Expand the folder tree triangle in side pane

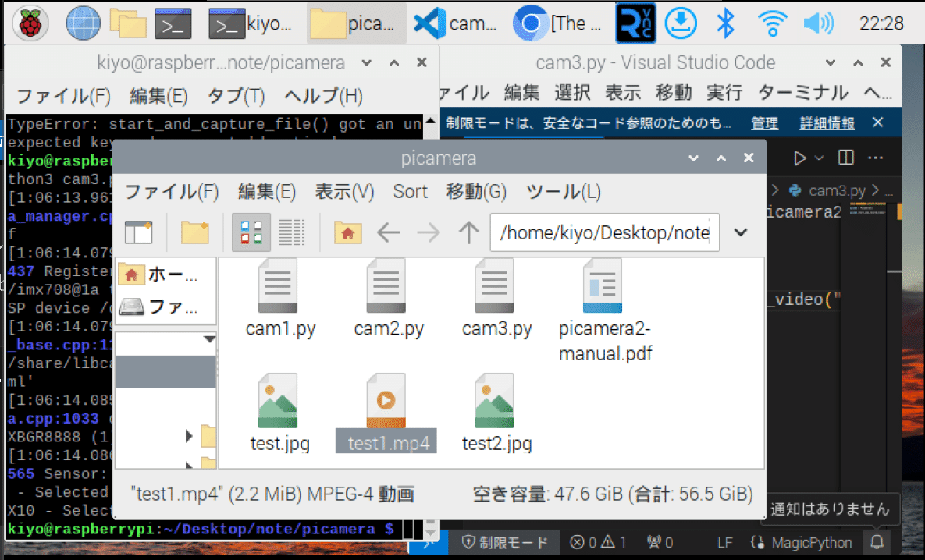coord(188,435)
